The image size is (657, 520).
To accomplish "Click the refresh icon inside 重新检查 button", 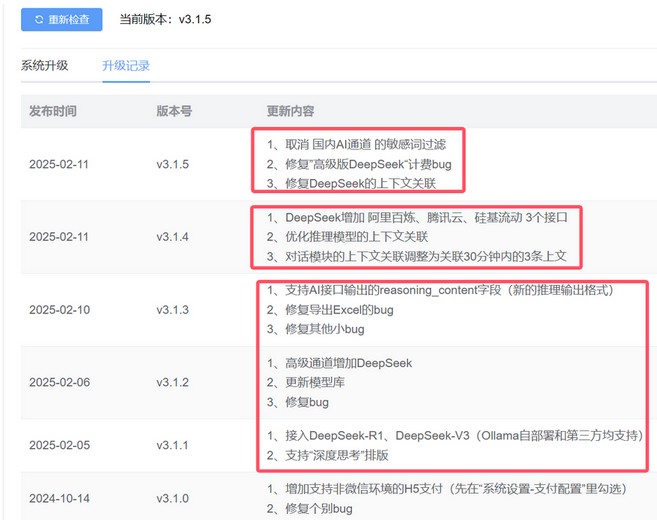I will pyautogui.click(x=39, y=19).
